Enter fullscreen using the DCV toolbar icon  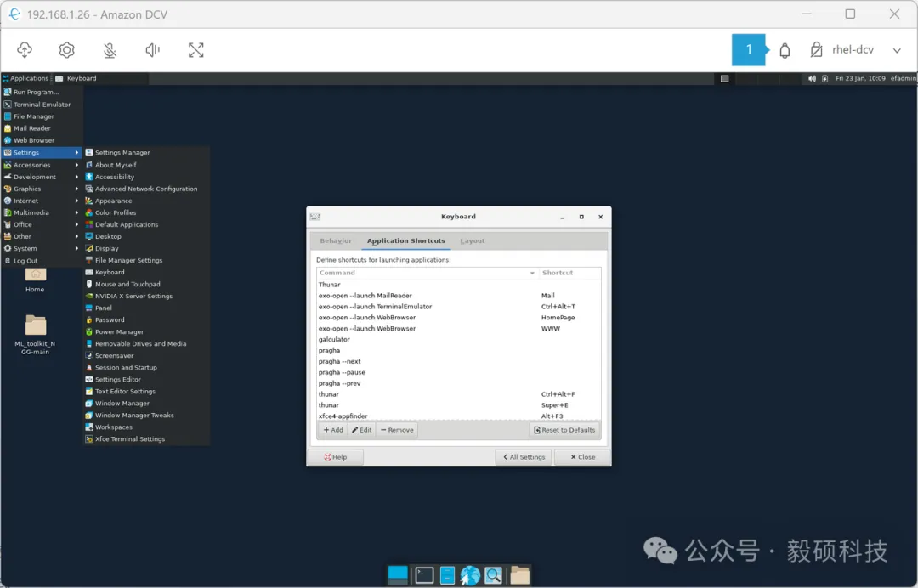195,50
